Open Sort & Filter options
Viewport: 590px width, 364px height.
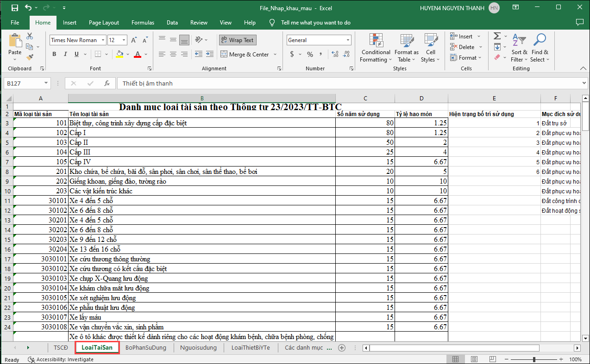coord(519,48)
